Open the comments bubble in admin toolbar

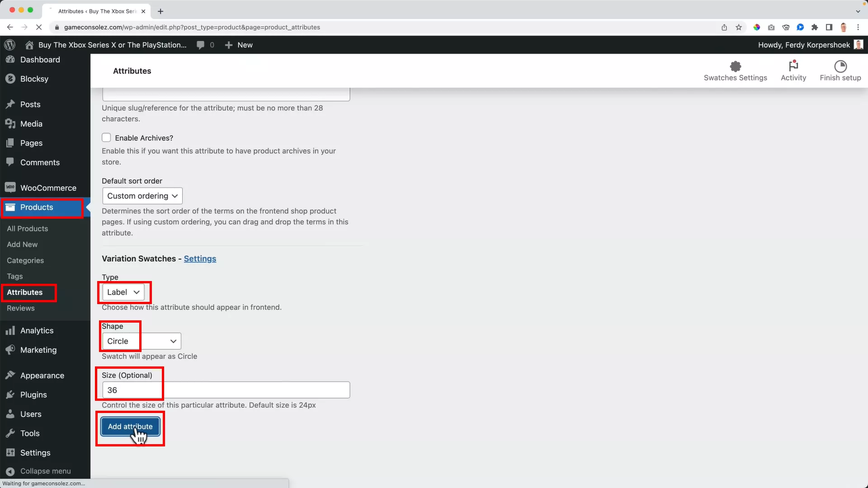point(200,45)
